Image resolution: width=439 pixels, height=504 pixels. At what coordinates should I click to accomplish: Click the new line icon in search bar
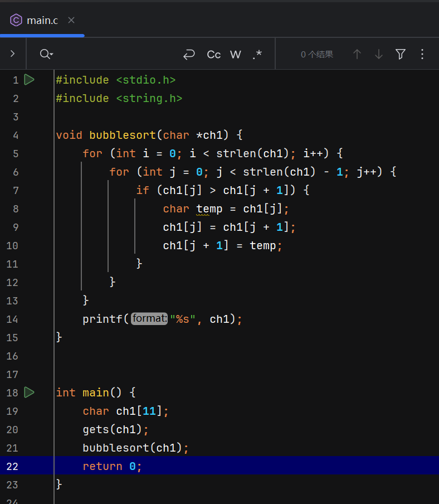point(189,54)
